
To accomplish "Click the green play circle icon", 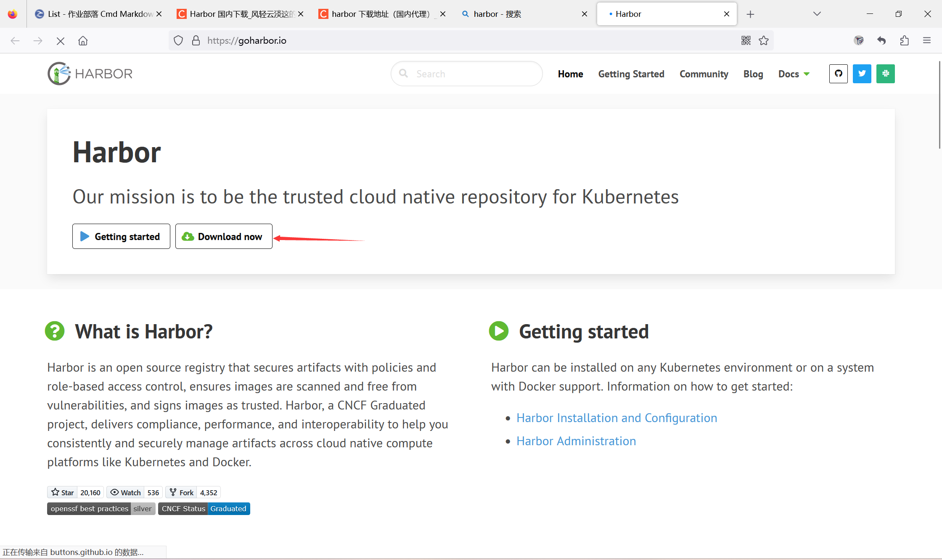I will (x=499, y=331).
